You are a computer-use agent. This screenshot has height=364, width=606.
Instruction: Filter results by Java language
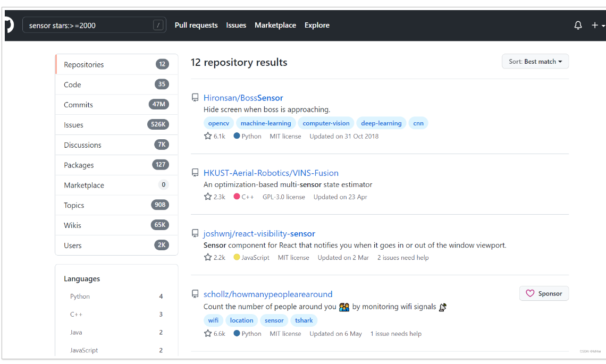pyautogui.click(x=117, y=332)
